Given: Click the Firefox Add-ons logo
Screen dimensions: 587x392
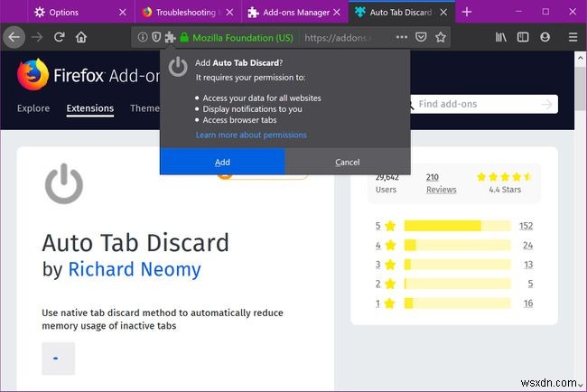Looking at the screenshot, I should [89, 75].
